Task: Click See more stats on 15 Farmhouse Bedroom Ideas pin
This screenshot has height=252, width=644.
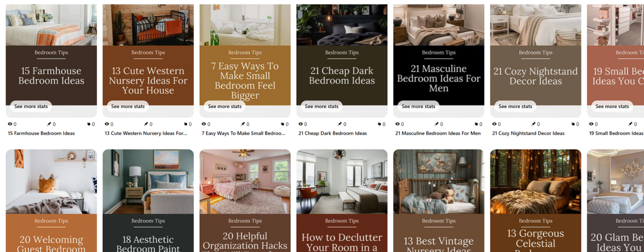Action: pyautogui.click(x=31, y=106)
